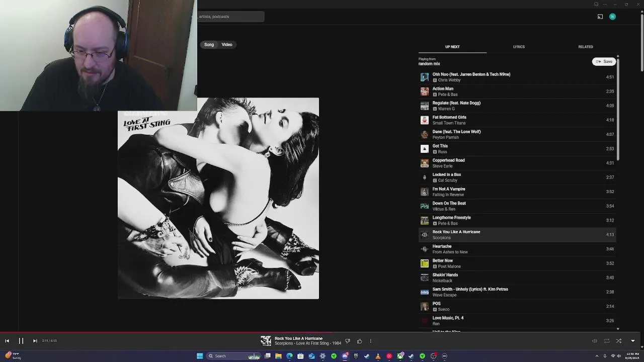Skip to the previous track

(7, 341)
